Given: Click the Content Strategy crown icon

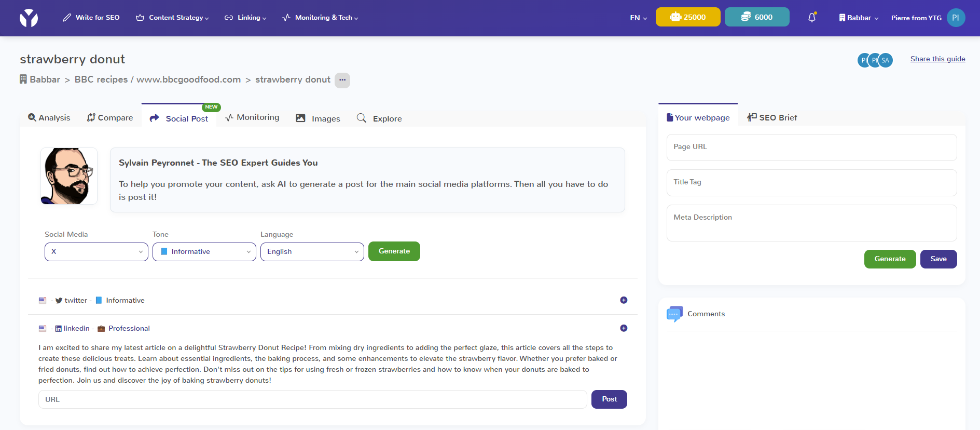Looking at the screenshot, I should [140, 18].
